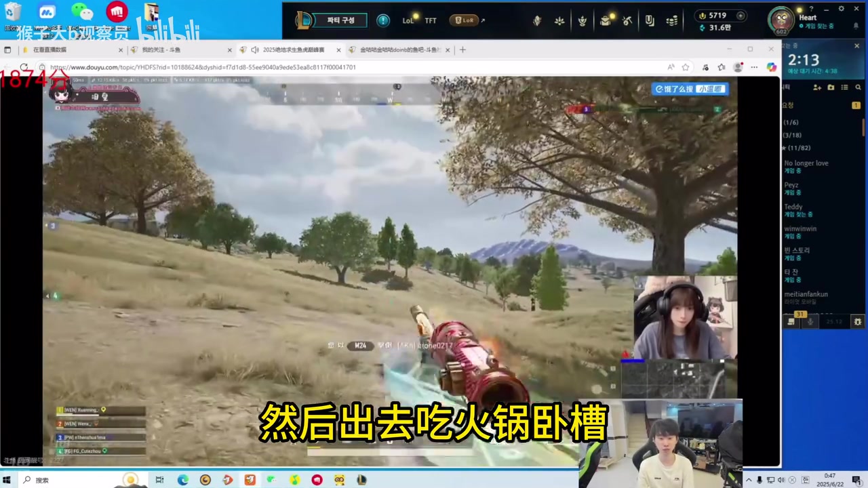Create new friends folder icon
The image size is (868, 488).
(831, 87)
